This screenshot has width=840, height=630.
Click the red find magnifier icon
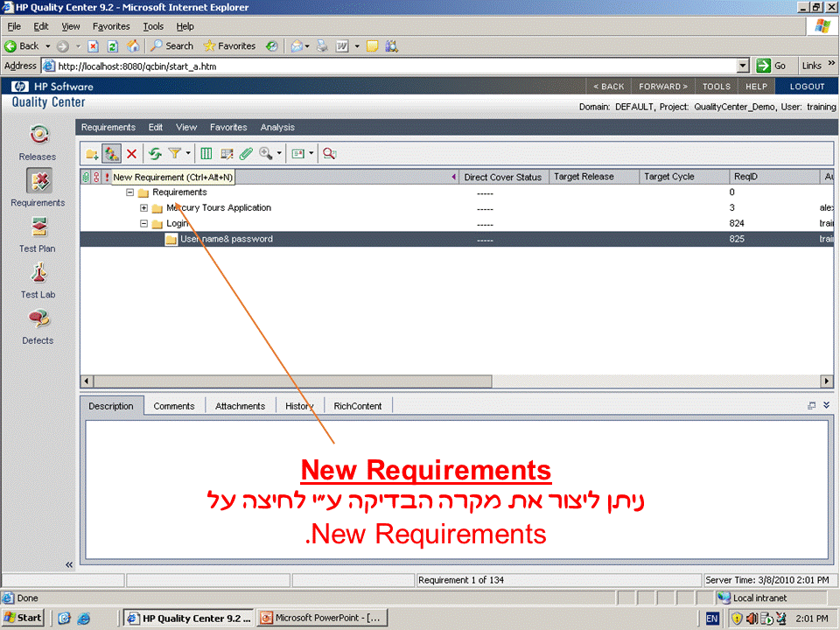pyautogui.click(x=330, y=154)
